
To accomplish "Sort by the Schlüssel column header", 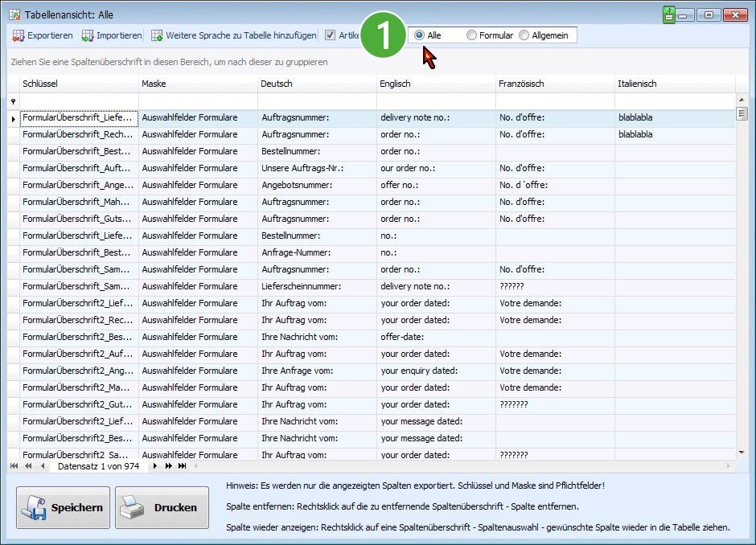I will pos(79,84).
